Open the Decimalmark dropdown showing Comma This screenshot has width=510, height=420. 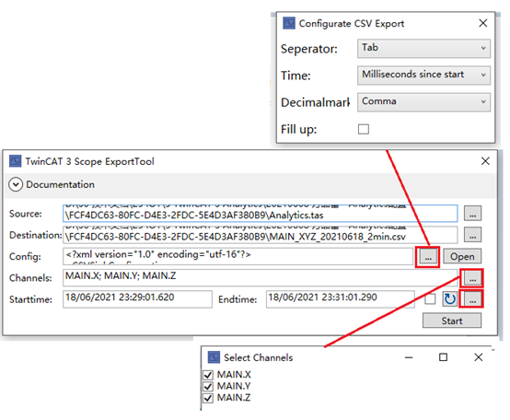pos(423,102)
